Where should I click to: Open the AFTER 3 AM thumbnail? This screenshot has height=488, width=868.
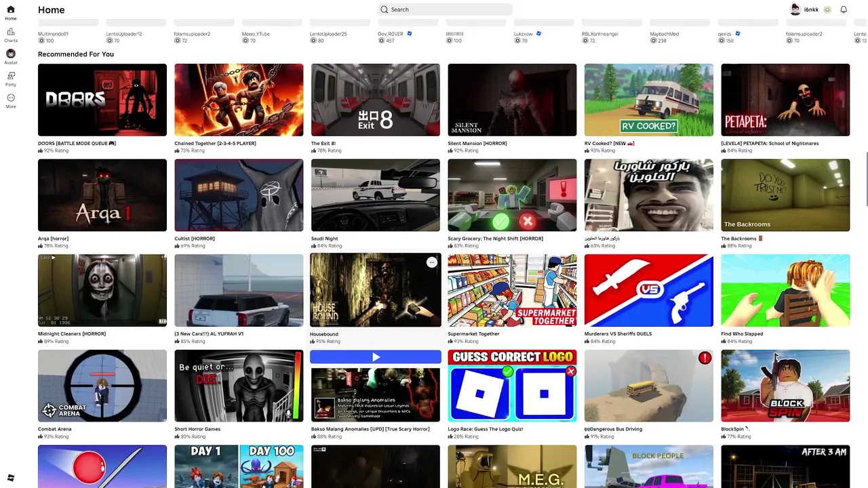[x=785, y=466]
